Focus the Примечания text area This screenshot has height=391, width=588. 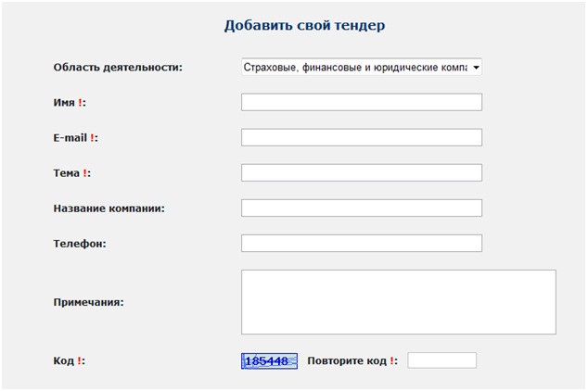tap(398, 302)
